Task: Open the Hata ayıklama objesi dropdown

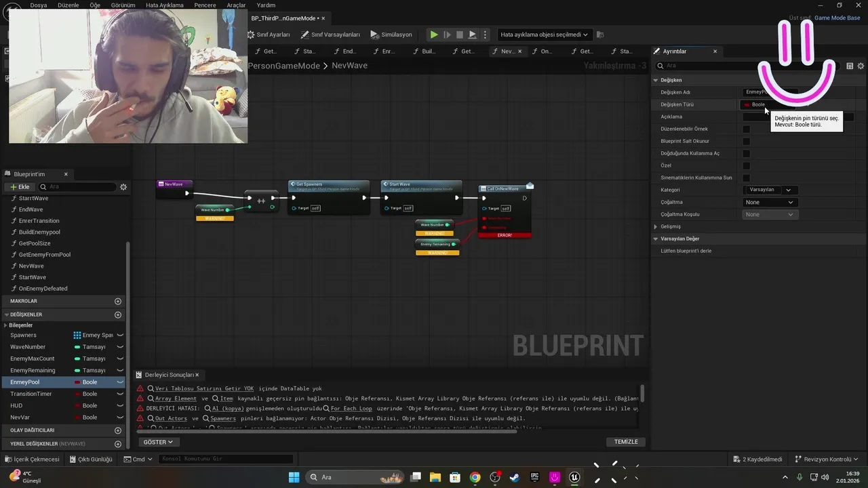Action: coord(544,35)
